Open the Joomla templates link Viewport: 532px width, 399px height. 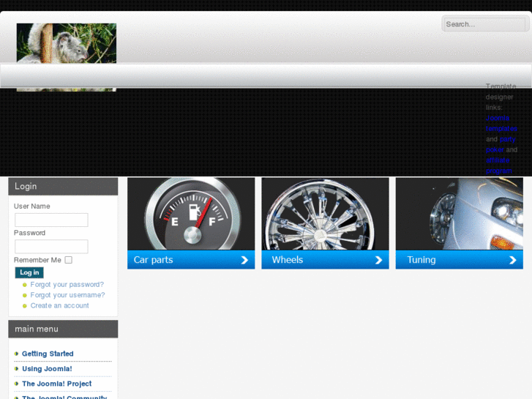(x=501, y=123)
